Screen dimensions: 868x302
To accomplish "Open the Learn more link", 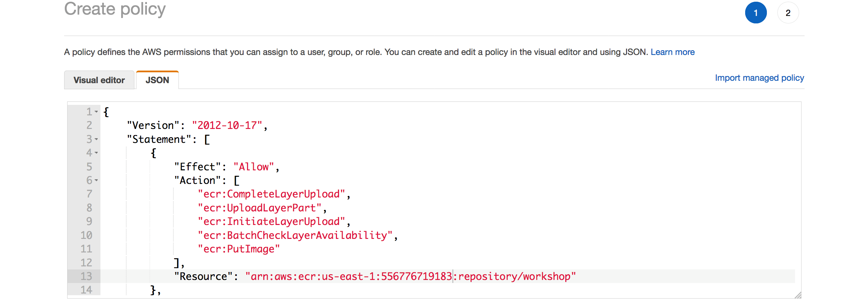I will 673,52.
